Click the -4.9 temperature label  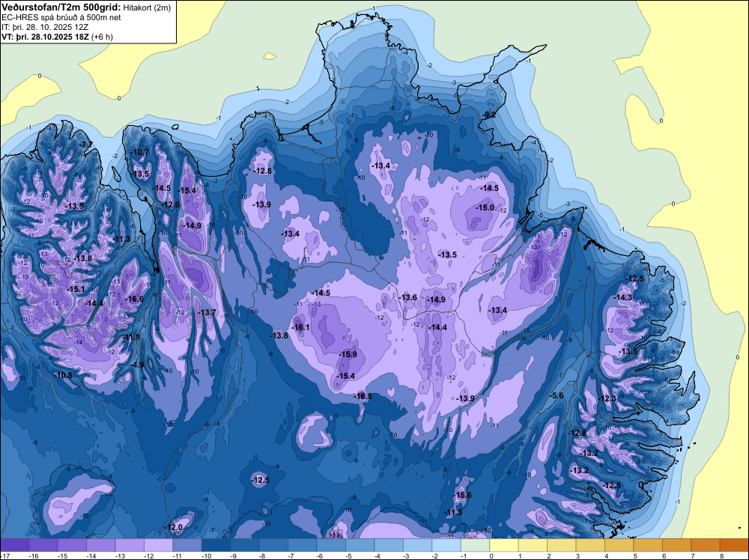point(137,365)
